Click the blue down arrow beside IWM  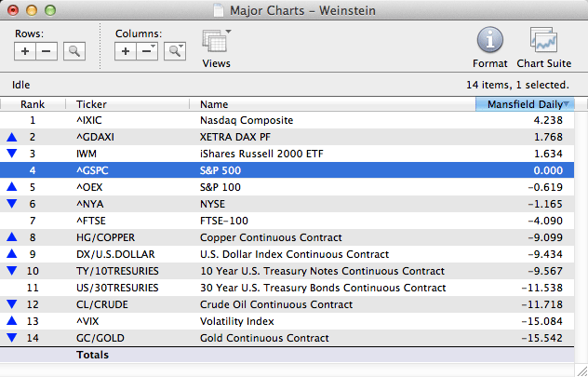(11, 154)
